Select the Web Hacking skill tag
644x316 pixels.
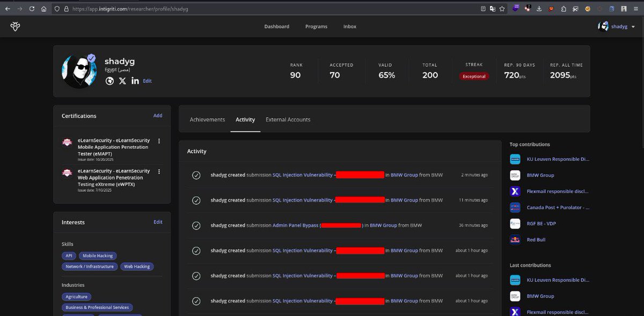pyautogui.click(x=136, y=267)
